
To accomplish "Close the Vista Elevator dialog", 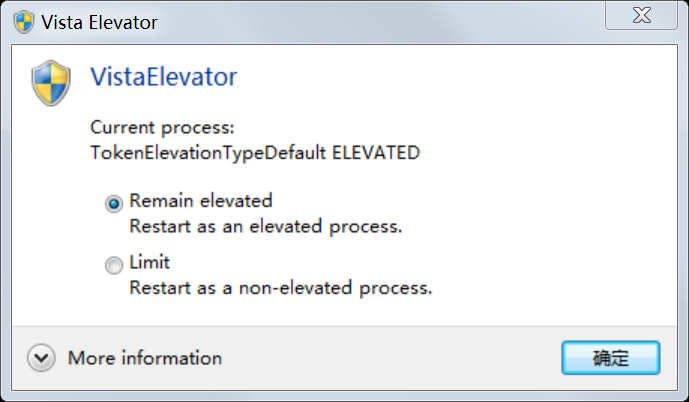I will coord(643,18).
